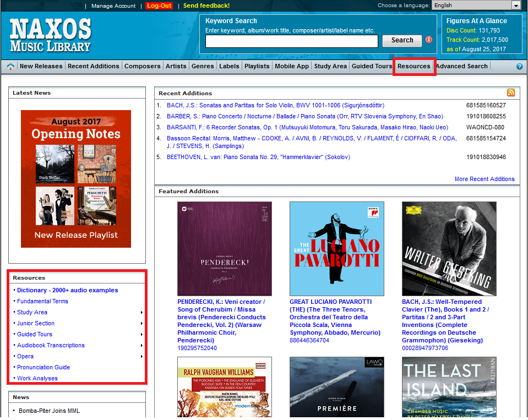This screenshot has height=420, width=528.
Task: Select catalogue number 681585160527
Action: [486, 105]
